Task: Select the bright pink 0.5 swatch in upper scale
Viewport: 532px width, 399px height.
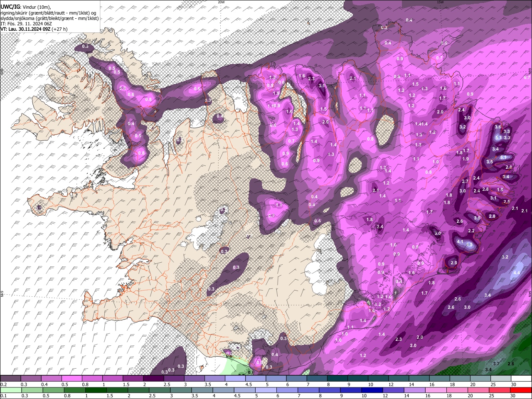Action: (x=71, y=379)
